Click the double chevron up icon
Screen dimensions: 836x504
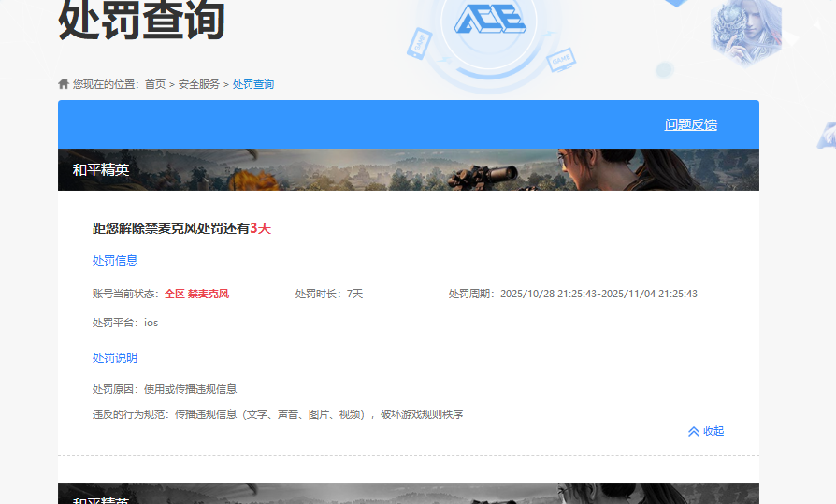(x=694, y=431)
